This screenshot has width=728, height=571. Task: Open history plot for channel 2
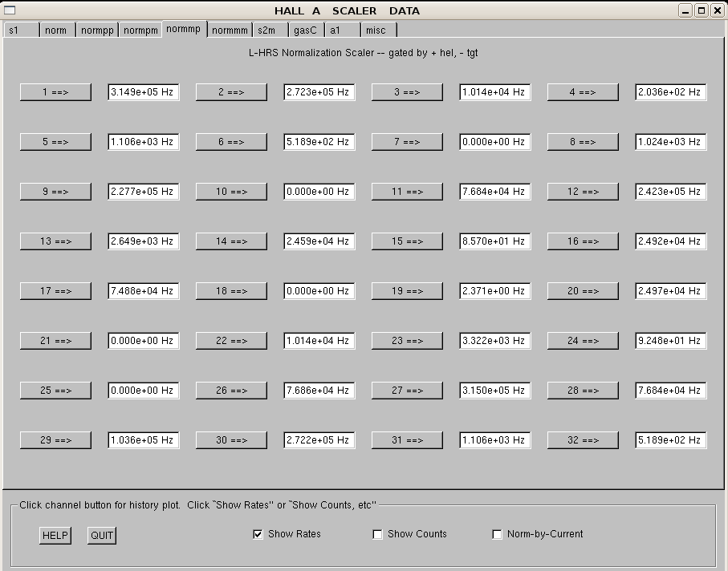[231, 92]
